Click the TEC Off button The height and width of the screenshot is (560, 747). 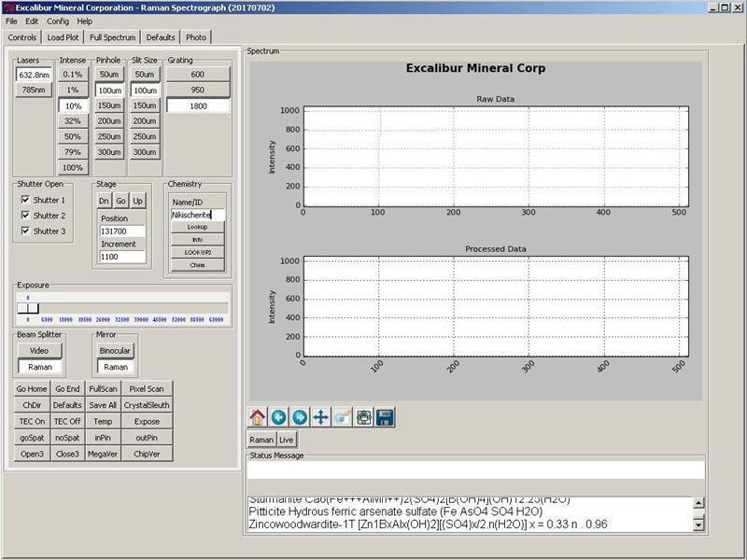point(67,422)
